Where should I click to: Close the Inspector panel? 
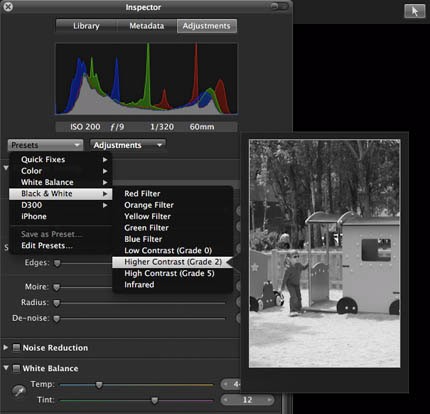click(8, 6)
